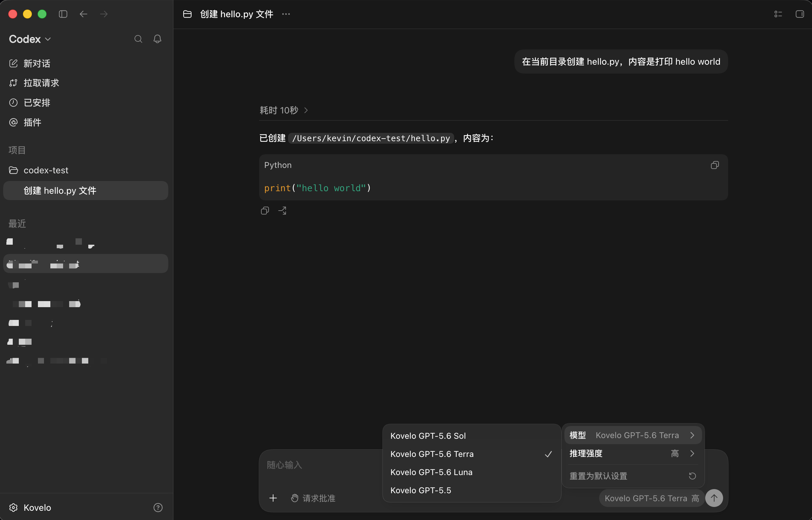The height and width of the screenshot is (520, 812).
Task: Select Kovelo GPT-5.5 model
Action: point(472,491)
